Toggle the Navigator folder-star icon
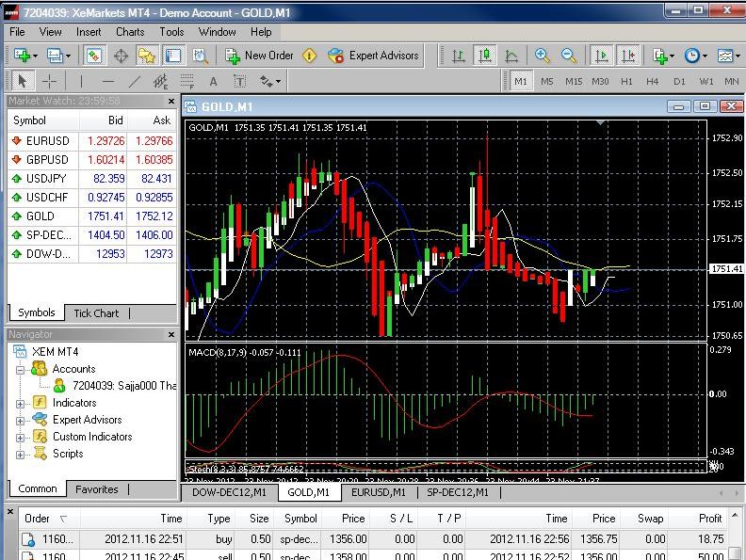The height and width of the screenshot is (560, 746). click(147, 56)
